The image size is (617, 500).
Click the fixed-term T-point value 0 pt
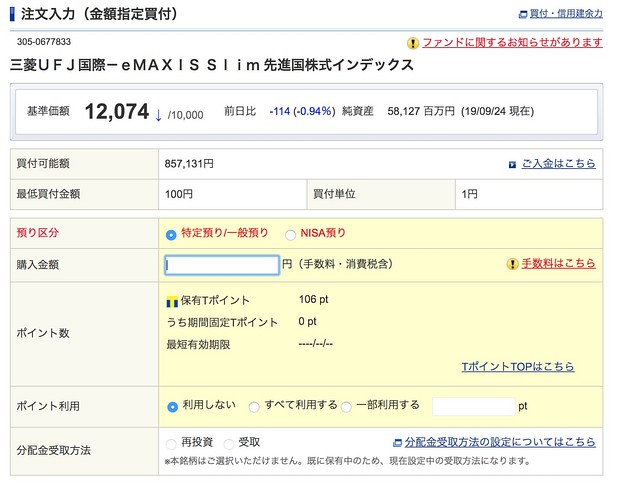(307, 322)
